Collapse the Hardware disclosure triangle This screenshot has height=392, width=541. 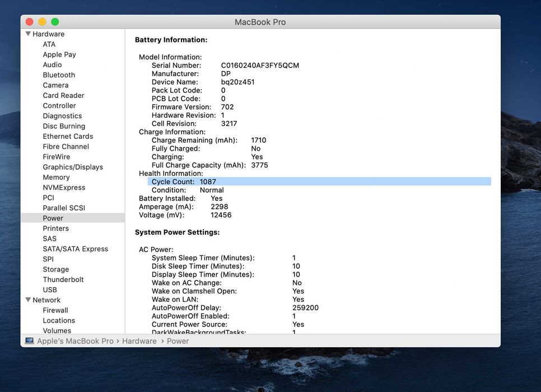(x=29, y=34)
